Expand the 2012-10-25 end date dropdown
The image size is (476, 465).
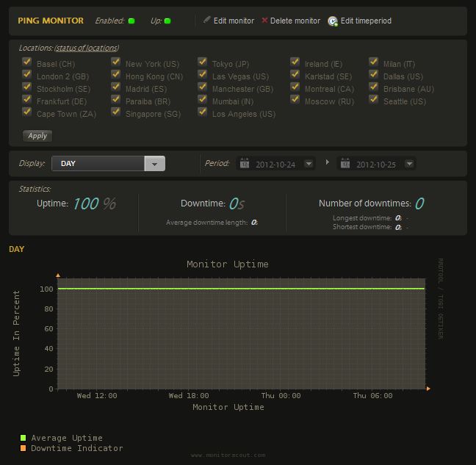click(x=409, y=164)
